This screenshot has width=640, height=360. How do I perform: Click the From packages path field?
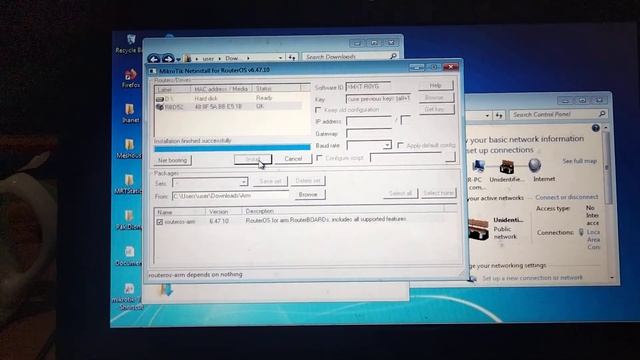point(230,196)
